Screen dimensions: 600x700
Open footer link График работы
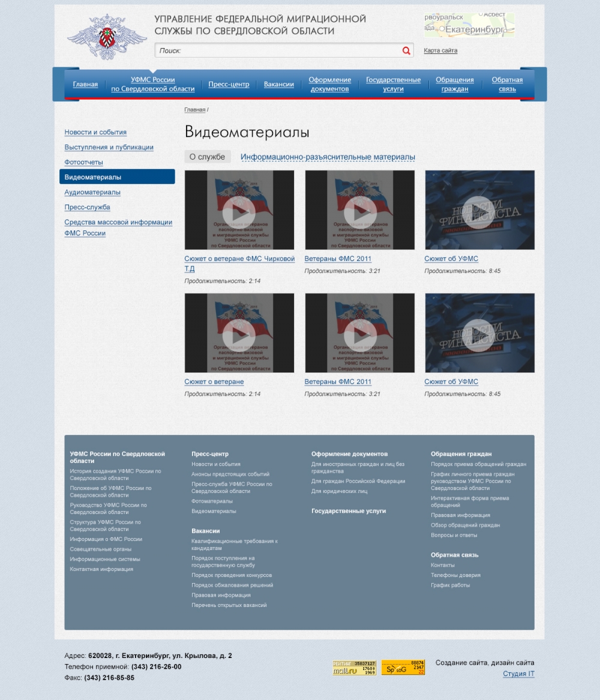pos(451,585)
